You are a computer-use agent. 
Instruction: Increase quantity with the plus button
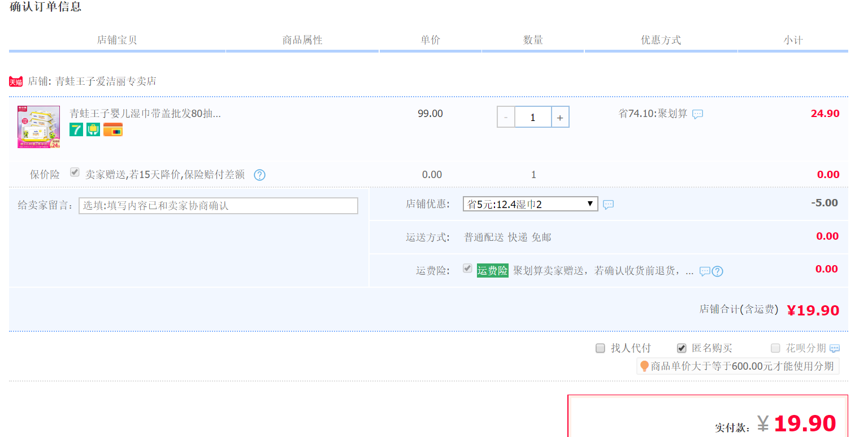(560, 118)
